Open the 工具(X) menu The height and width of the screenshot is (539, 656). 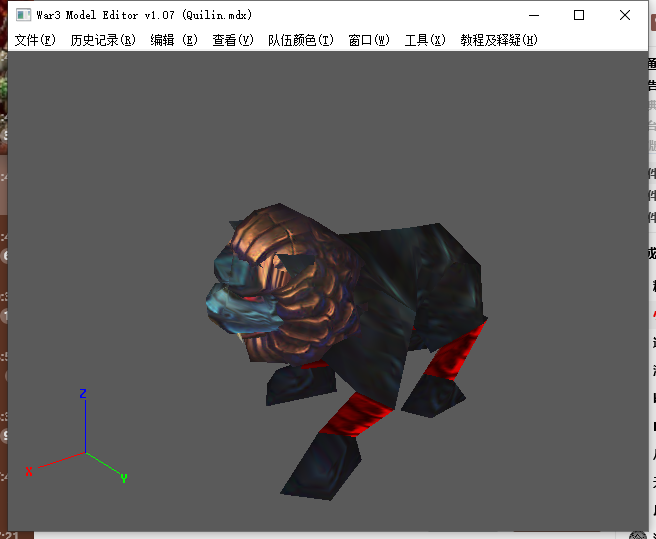click(425, 40)
